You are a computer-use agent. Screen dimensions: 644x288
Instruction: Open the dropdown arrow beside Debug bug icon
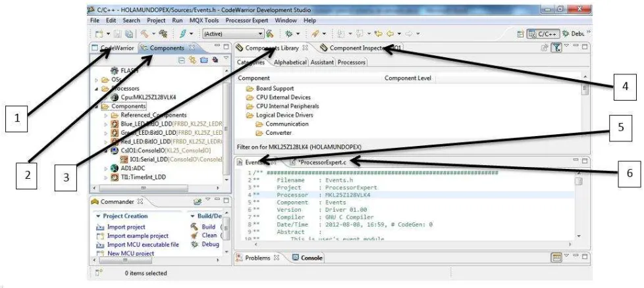(x=298, y=34)
